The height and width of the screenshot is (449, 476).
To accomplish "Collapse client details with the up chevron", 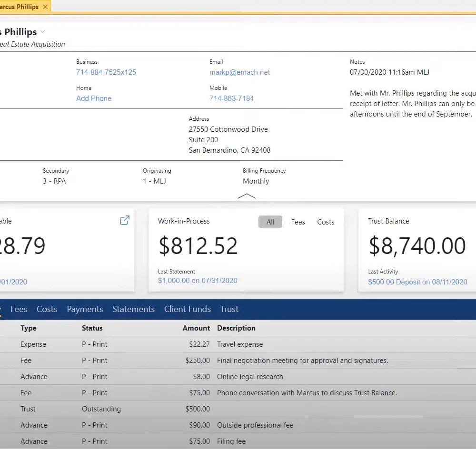I will 247,196.
